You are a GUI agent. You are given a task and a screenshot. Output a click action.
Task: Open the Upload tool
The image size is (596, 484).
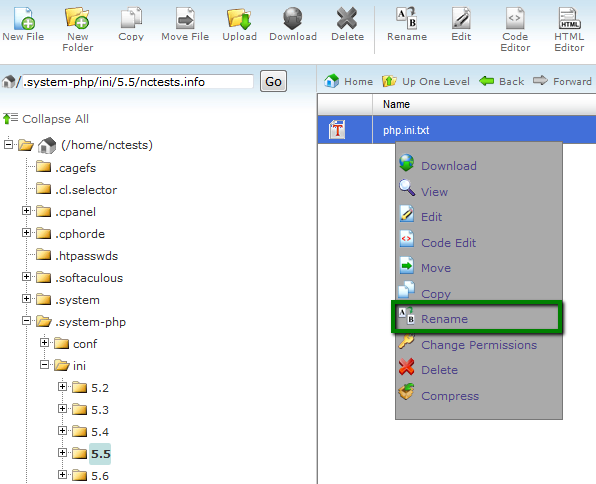[239, 24]
